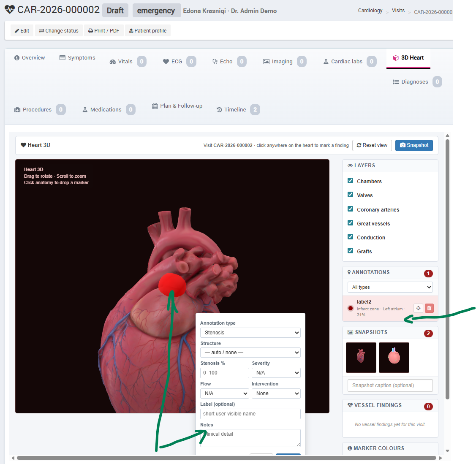Open the Severity dropdown
The height and width of the screenshot is (464, 476).
[276, 373]
